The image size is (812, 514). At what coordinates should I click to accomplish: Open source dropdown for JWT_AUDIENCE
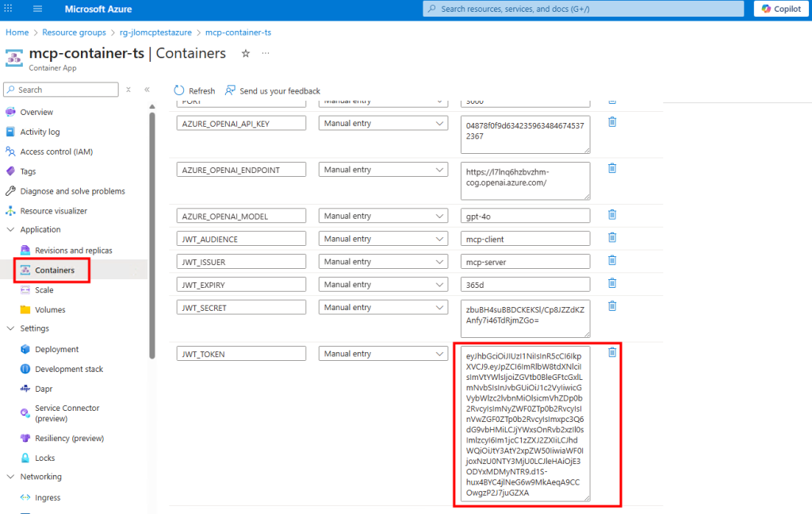click(x=383, y=238)
